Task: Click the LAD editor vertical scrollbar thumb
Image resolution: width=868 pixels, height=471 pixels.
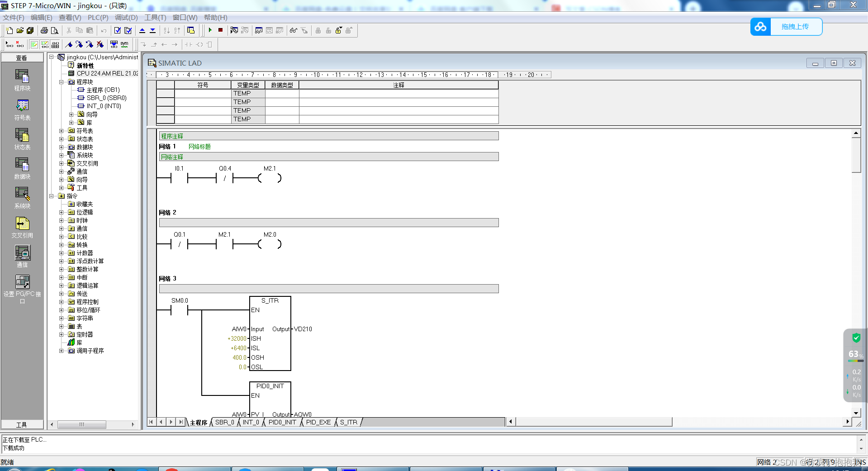Action: pos(856,155)
